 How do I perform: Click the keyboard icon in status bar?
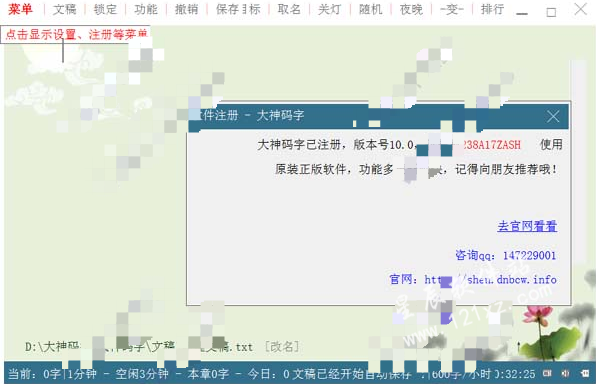[547, 373]
